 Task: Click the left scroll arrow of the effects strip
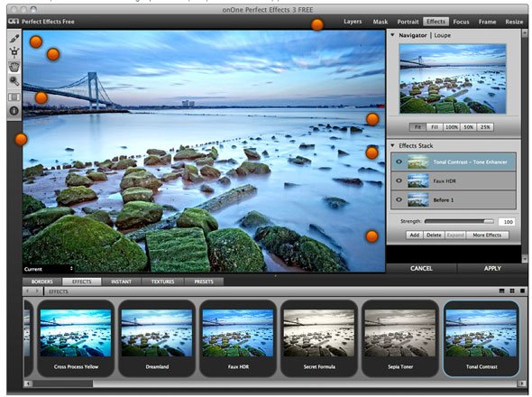pyautogui.click(x=28, y=383)
